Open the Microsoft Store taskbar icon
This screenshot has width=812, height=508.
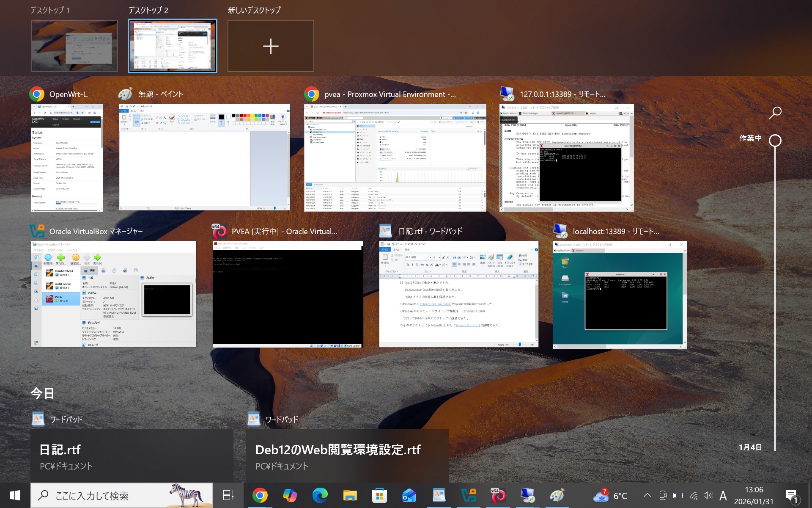379,495
